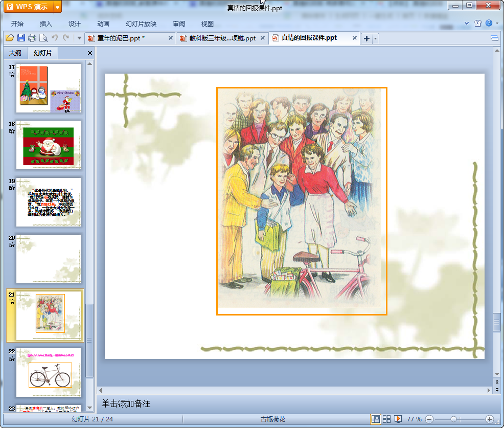
Task: Switch to the 大纲 pane tab
Action: click(x=15, y=53)
